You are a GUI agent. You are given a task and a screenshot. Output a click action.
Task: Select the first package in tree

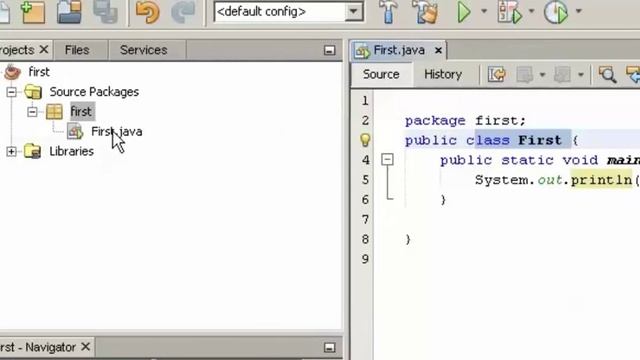point(82,111)
